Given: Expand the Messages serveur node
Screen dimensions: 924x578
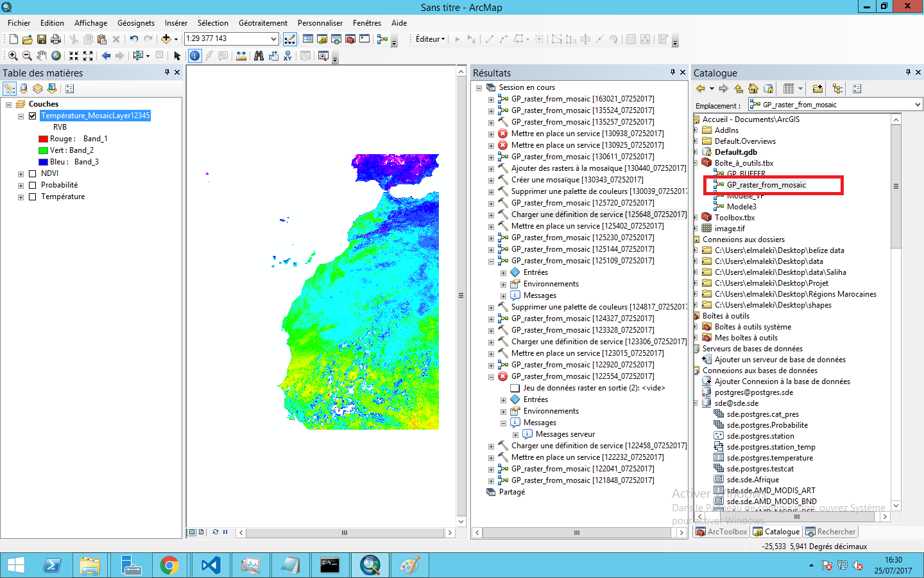Looking at the screenshot, I should click(515, 435).
